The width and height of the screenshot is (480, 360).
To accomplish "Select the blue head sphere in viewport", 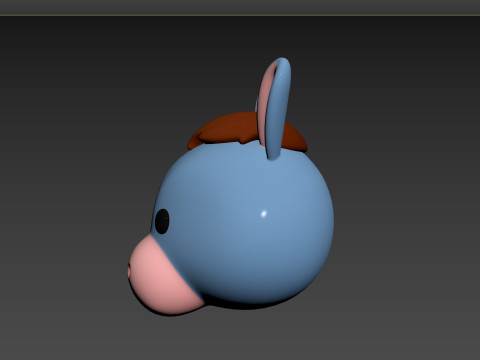I will (243, 223).
